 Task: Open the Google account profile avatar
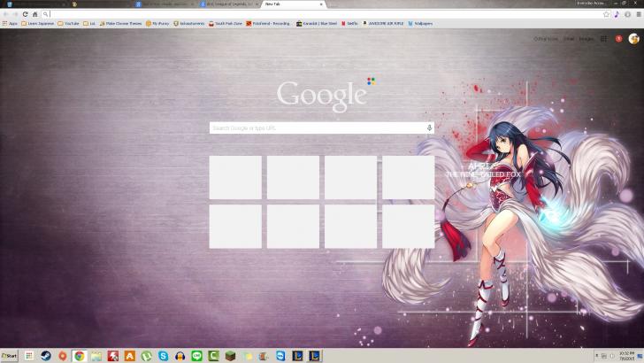633,39
